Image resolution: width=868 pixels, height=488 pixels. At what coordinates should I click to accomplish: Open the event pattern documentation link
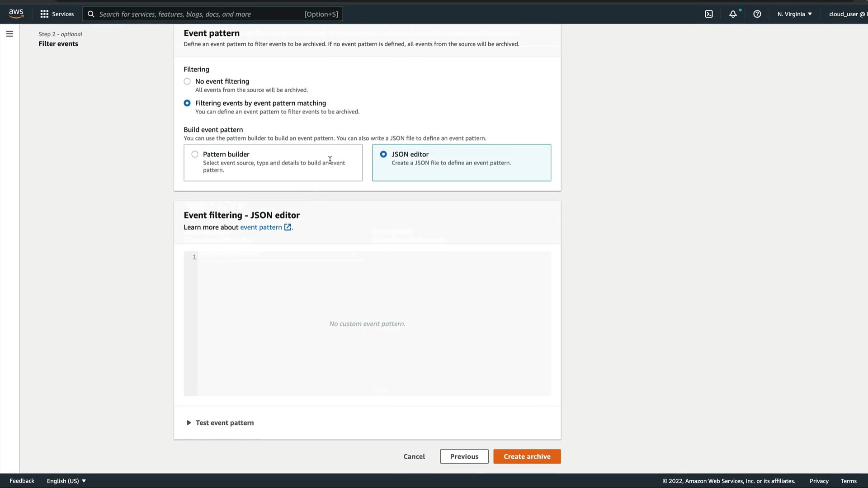[261, 227]
